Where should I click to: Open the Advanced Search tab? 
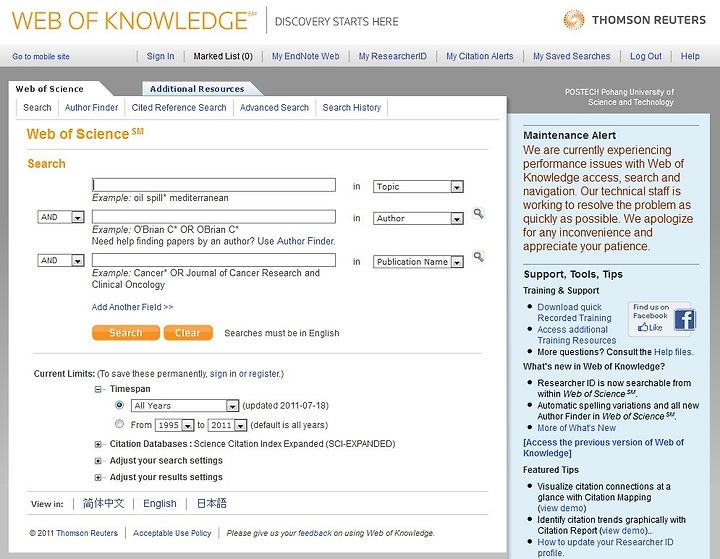274,107
